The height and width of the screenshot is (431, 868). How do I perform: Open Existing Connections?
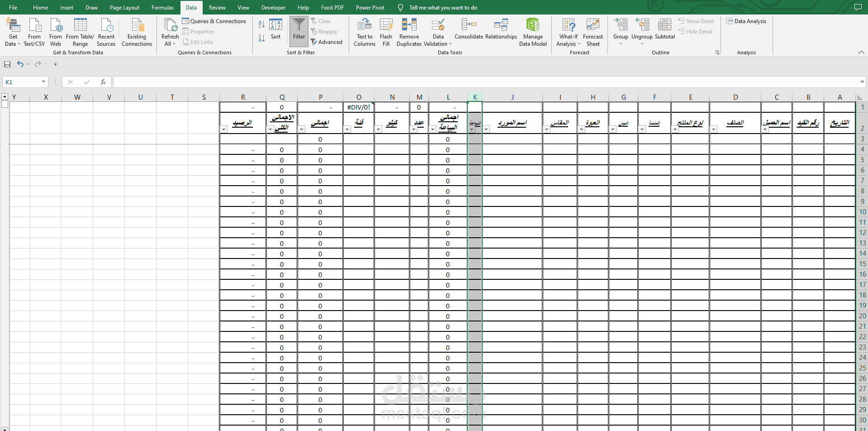137,32
